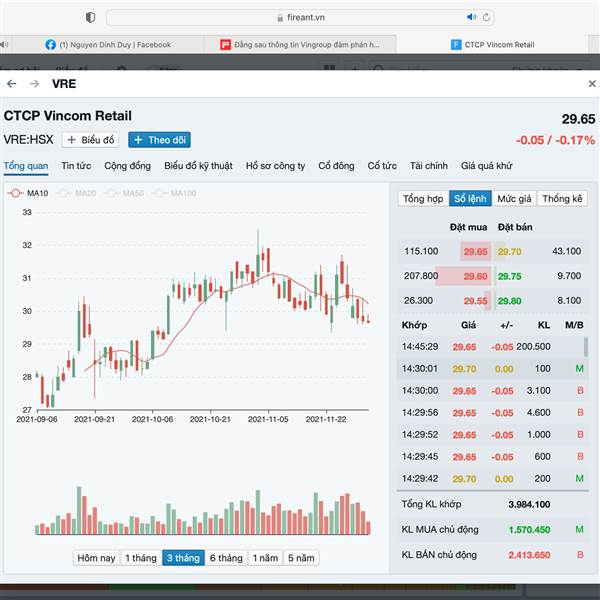This screenshot has width=600, height=600.
Task: Click the blue Theo dõi follow button
Action: (x=159, y=140)
